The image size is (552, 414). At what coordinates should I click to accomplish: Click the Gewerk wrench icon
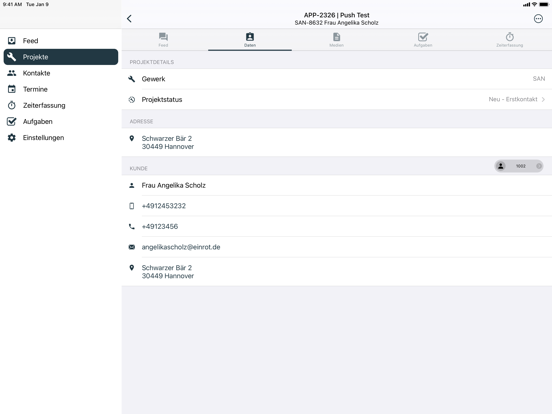pyautogui.click(x=132, y=79)
